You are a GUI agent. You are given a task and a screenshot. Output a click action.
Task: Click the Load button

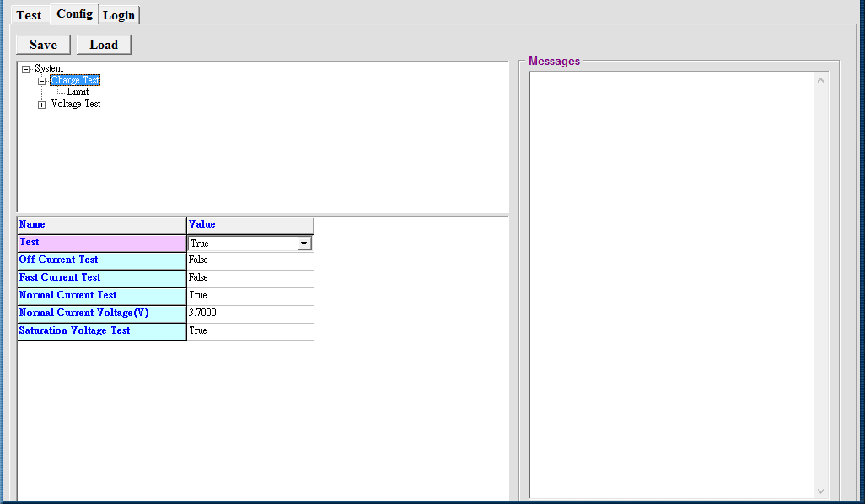[x=104, y=45]
